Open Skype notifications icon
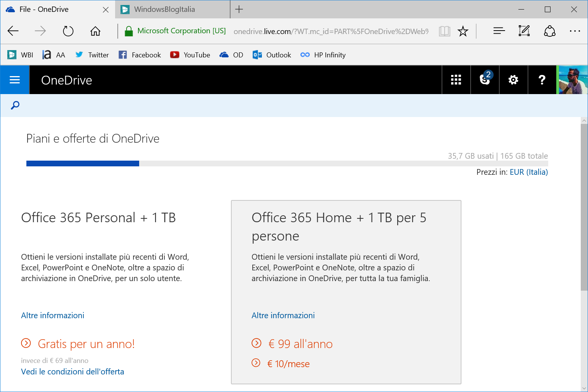Screen dimensions: 588x392 (485, 80)
